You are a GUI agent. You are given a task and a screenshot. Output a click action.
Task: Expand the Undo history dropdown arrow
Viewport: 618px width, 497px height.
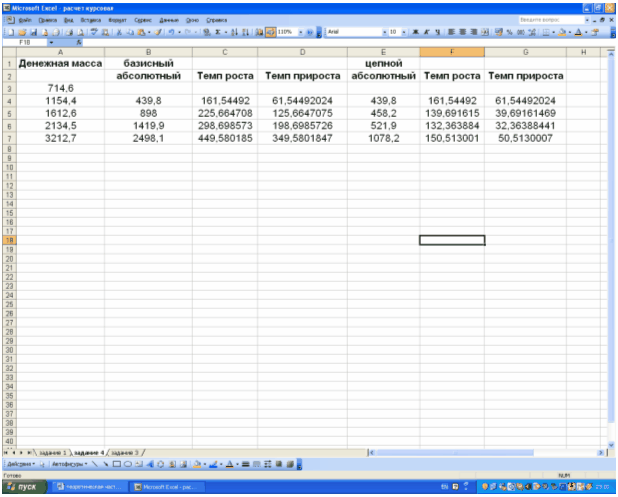[x=179, y=32]
